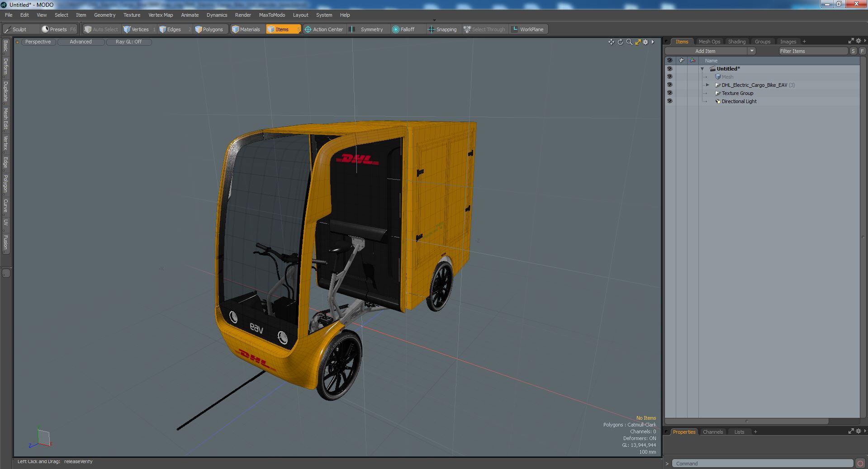Screen dimensions: 868x469
Task: Add a new tab beside Lists
Action: coord(755,432)
